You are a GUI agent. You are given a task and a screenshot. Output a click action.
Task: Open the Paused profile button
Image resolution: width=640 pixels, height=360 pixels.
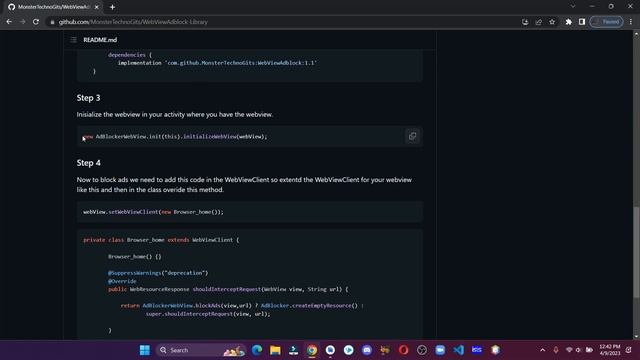(x=607, y=22)
